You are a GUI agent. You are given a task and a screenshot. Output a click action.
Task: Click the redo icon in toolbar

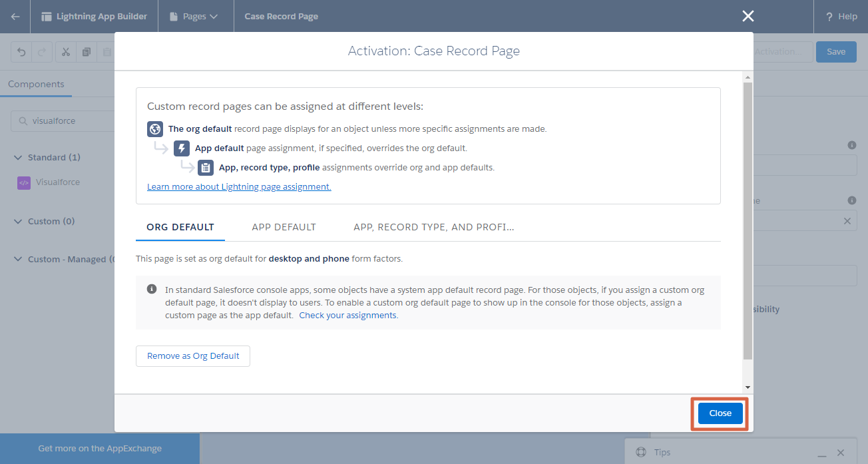[41, 52]
